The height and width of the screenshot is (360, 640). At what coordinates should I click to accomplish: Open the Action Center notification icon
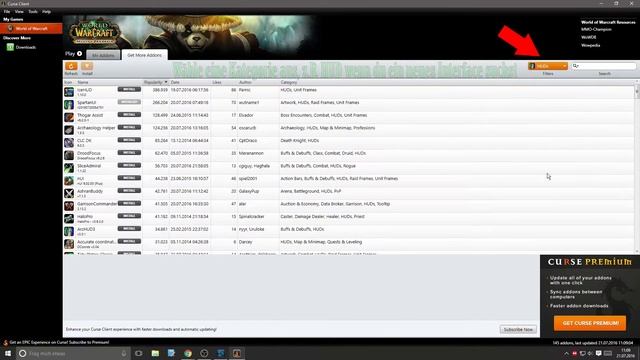click(598, 353)
